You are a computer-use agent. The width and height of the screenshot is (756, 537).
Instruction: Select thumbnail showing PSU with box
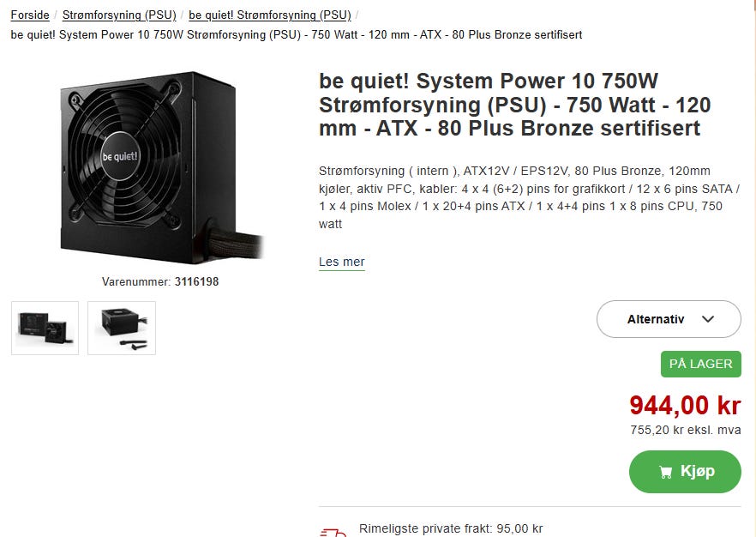pos(45,328)
